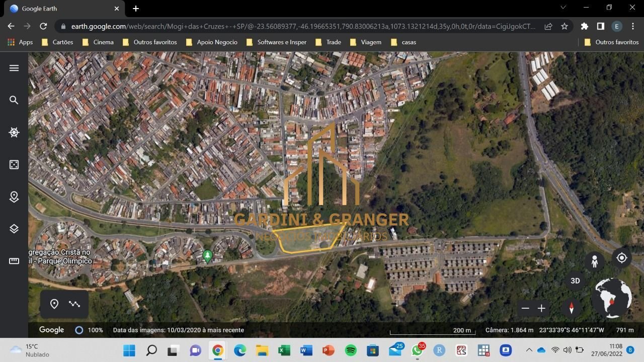The width and height of the screenshot is (644, 362).
Task: Open the Viagem bookmarks folder
Action: tap(365, 42)
